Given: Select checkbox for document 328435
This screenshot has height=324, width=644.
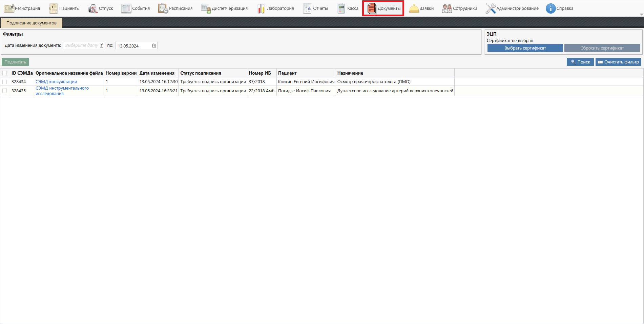Looking at the screenshot, I should [x=5, y=91].
